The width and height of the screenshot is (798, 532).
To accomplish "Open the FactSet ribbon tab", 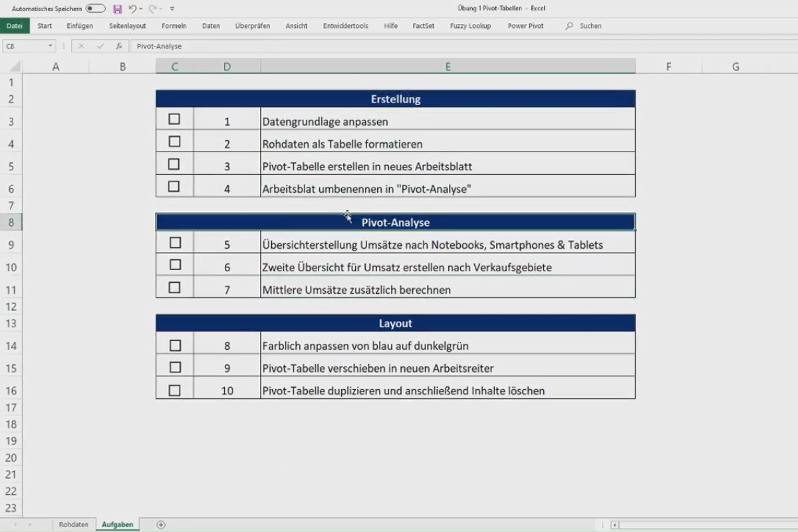I will tap(424, 26).
